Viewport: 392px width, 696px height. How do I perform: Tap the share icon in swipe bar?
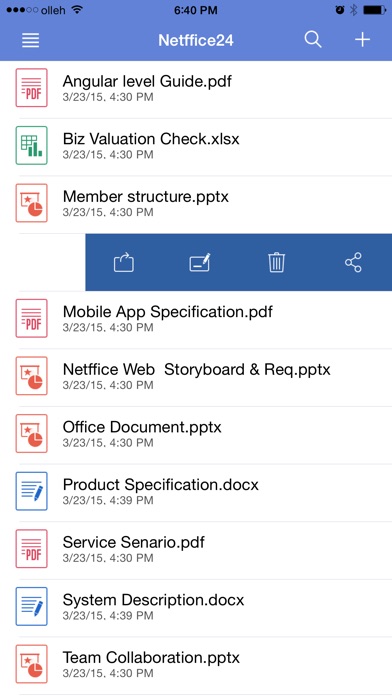pyautogui.click(x=353, y=262)
